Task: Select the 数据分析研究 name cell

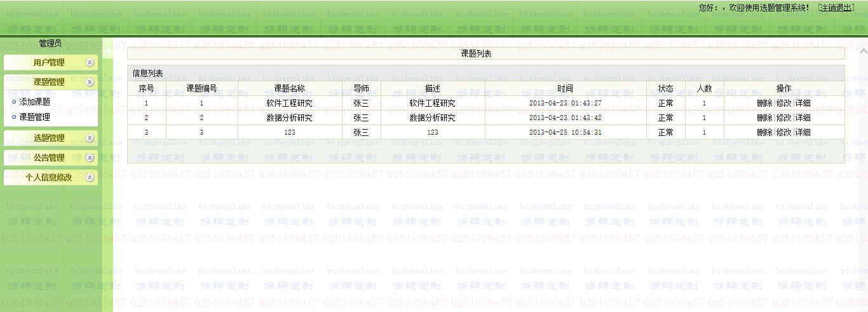Action: coord(290,118)
